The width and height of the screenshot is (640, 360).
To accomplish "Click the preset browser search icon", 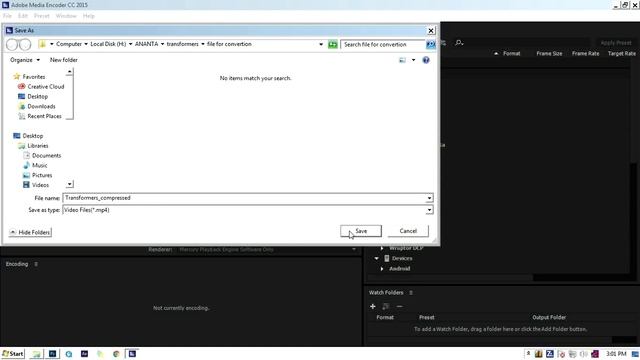I will (x=459, y=42).
